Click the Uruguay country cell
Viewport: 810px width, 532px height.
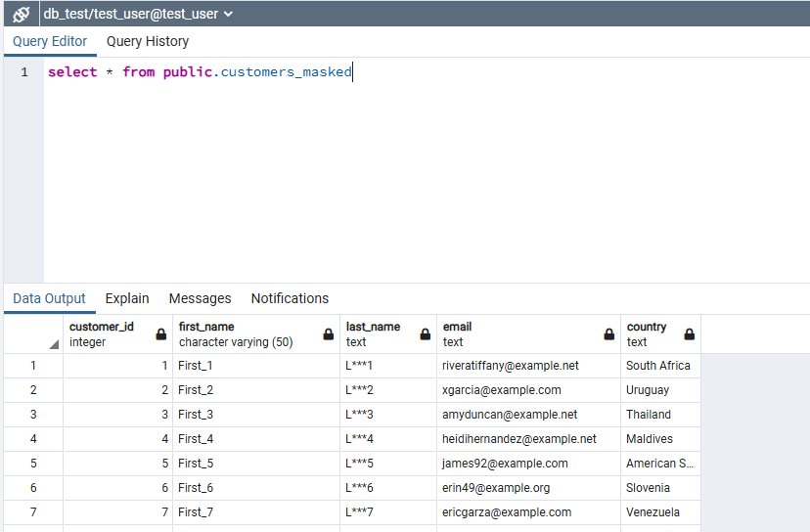(660, 390)
